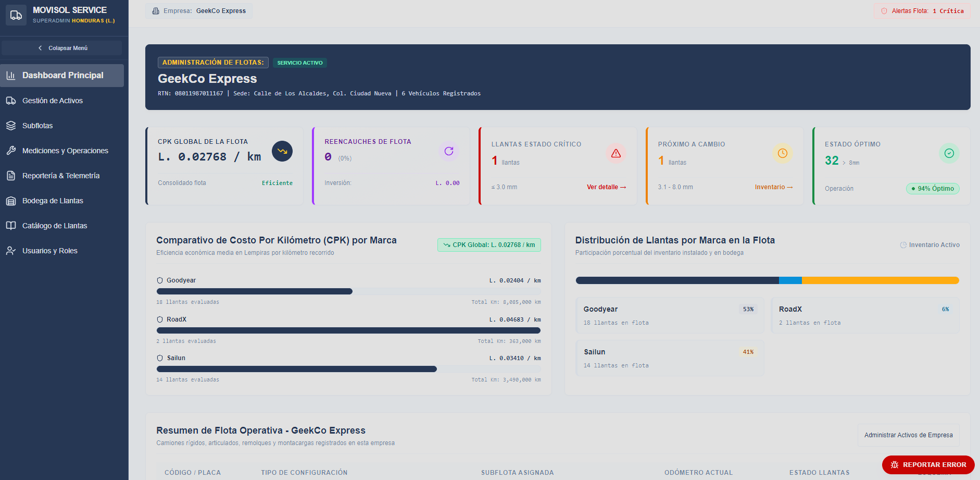Open the Alertas Flota 1 Crítica badge

click(x=922, y=11)
